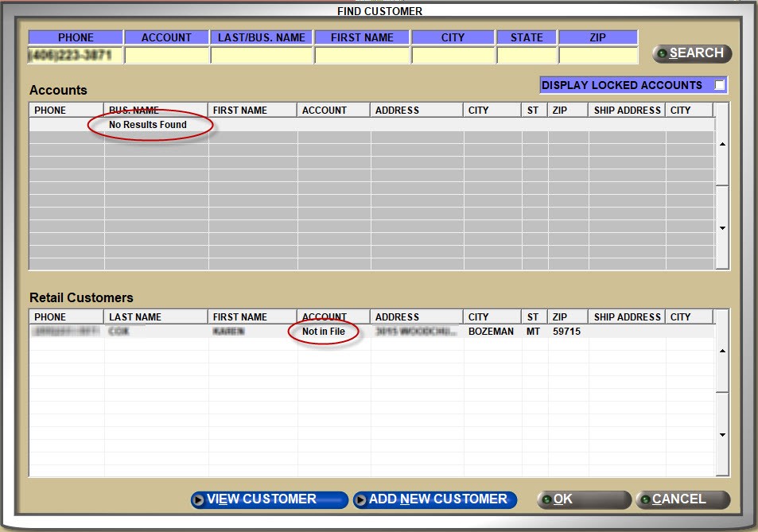This screenshot has height=532, width=758.
Task: Click the View Customer button
Action: [269, 499]
